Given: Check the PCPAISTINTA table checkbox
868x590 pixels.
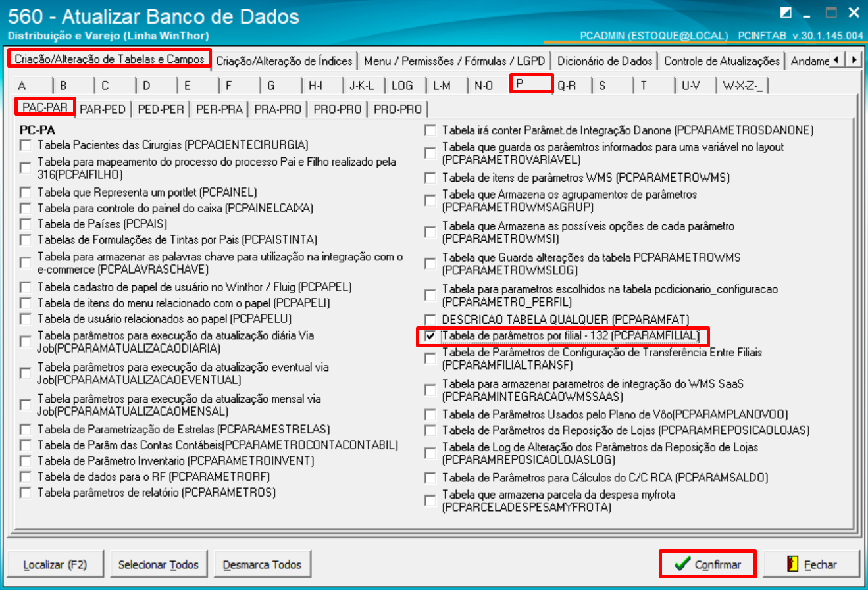Looking at the screenshot, I should [x=26, y=239].
